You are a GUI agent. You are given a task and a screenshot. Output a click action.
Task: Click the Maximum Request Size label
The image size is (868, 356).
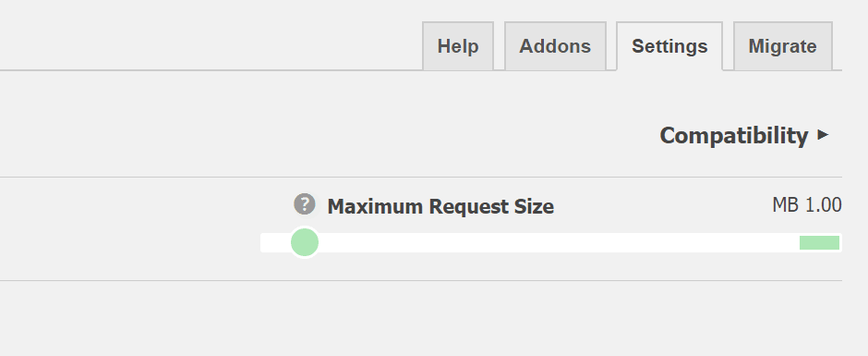tap(440, 207)
